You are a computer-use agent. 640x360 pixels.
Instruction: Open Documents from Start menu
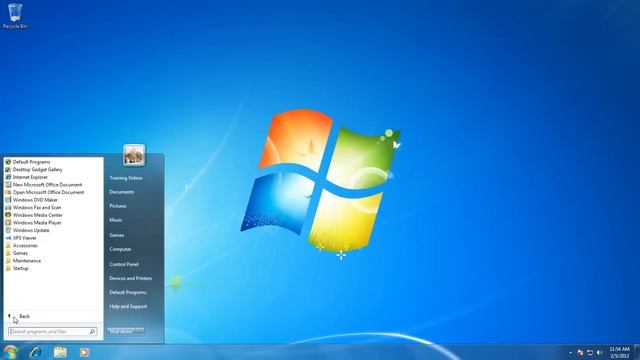122,192
